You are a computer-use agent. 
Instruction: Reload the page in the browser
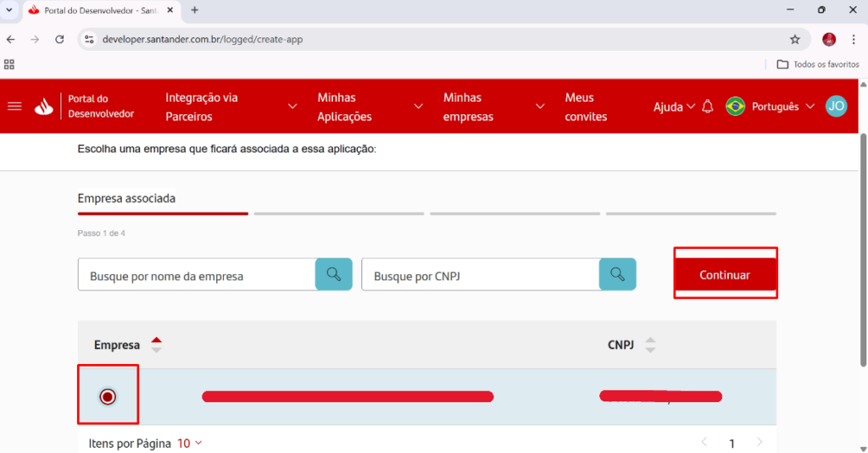coord(59,39)
